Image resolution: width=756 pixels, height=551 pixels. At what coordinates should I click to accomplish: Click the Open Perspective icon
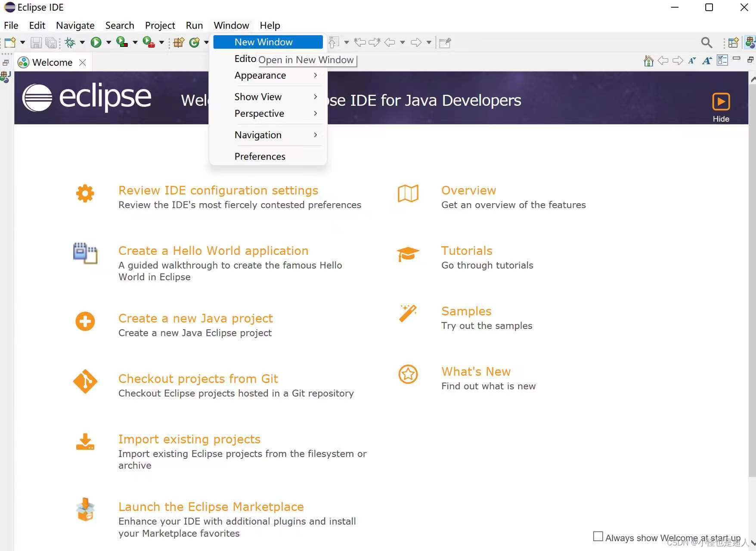tap(733, 42)
